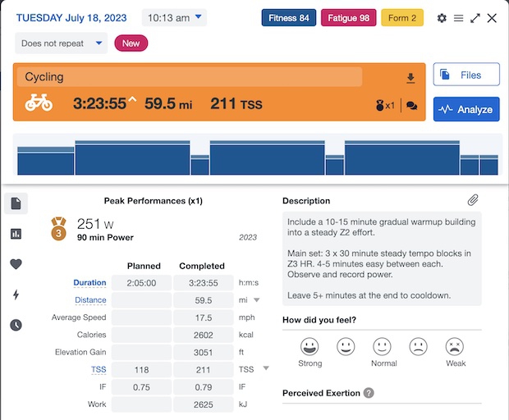
Task: Click the Files button
Action: [x=466, y=75]
